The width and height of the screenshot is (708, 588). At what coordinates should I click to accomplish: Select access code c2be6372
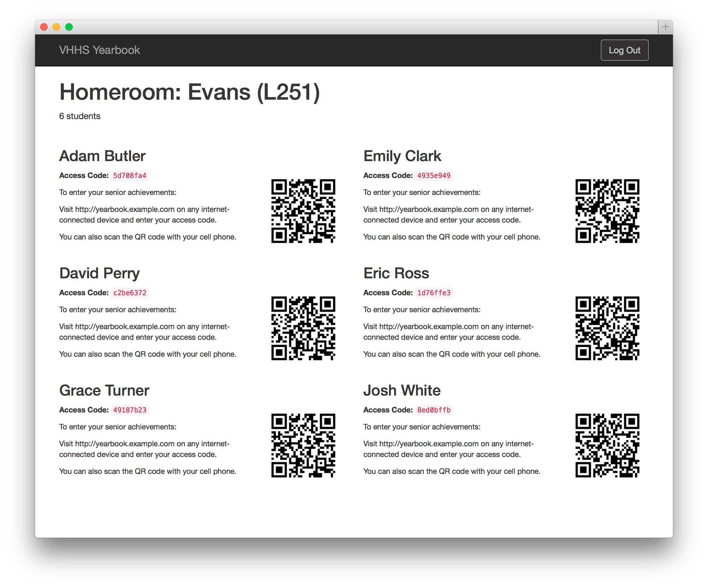[130, 293]
